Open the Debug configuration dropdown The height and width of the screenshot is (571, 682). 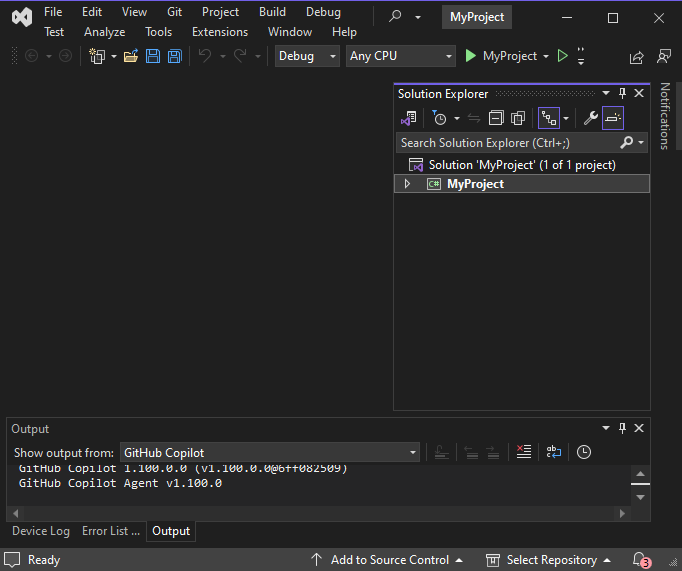coord(307,56)
